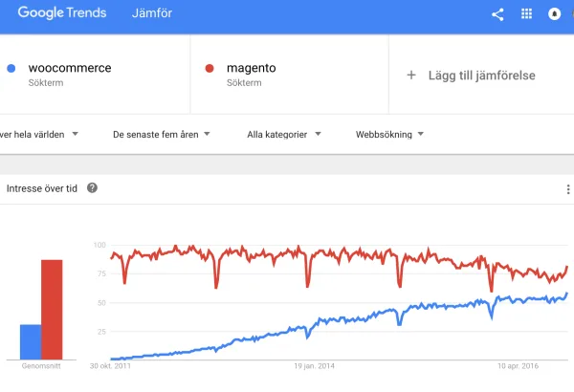Edit the magento search term
Screen dimensions: 574x392
click(251, 68)
